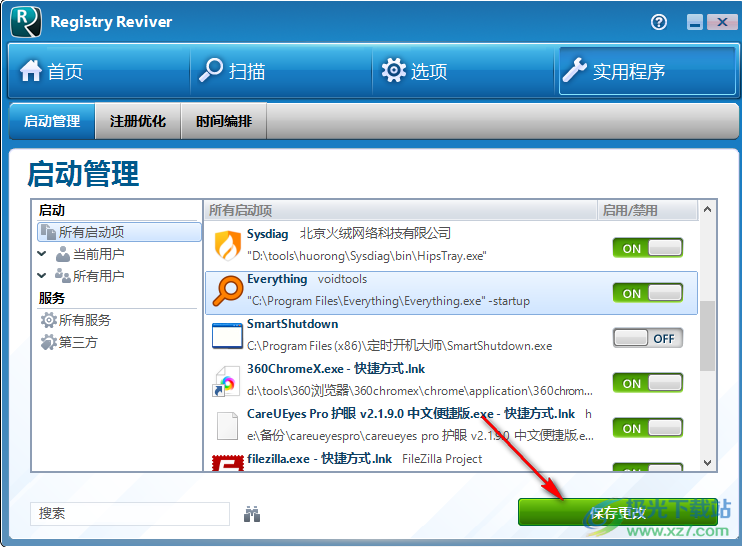Expand the 当前用户 chevron

(42, 254)
